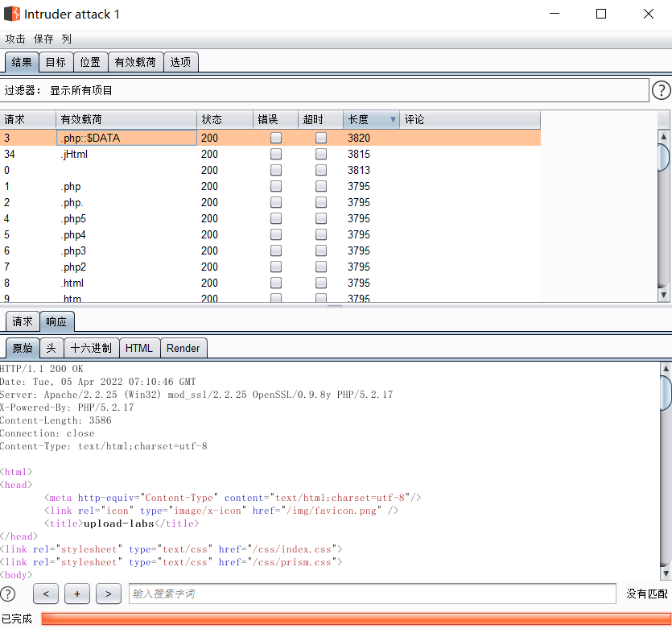Click the + search options button
Viewport: 672px width, 629px height.
pyautogui.click(x=77, y=594)
